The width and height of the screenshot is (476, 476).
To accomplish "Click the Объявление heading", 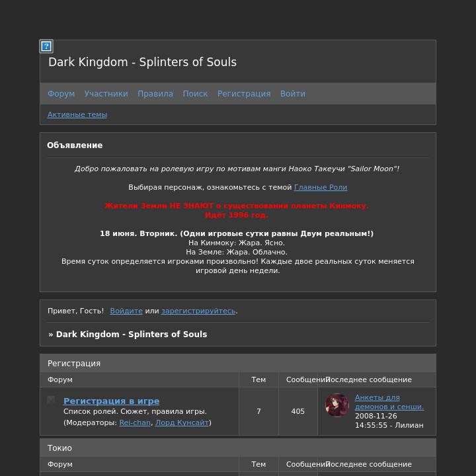I will [x=75, y=145].
